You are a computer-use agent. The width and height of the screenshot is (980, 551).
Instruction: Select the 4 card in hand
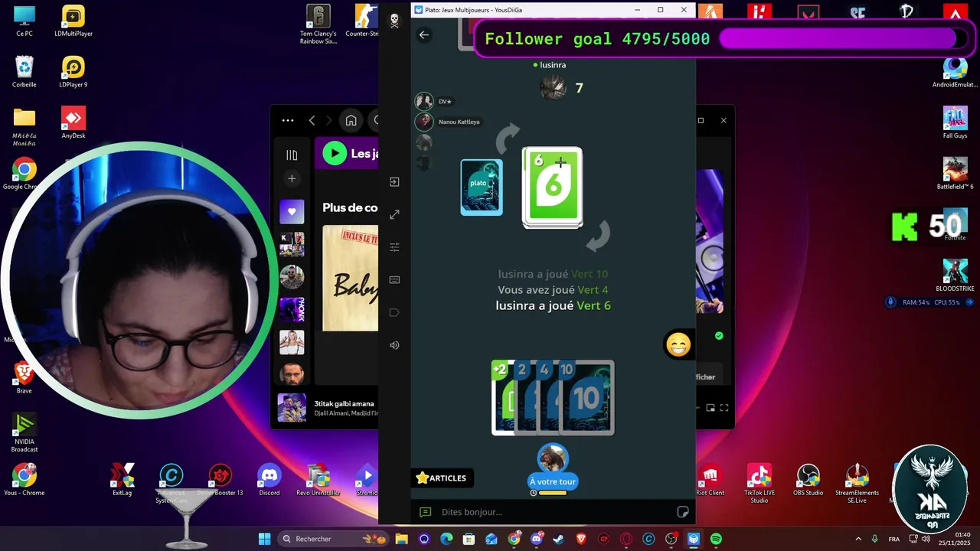coord(546,397)
